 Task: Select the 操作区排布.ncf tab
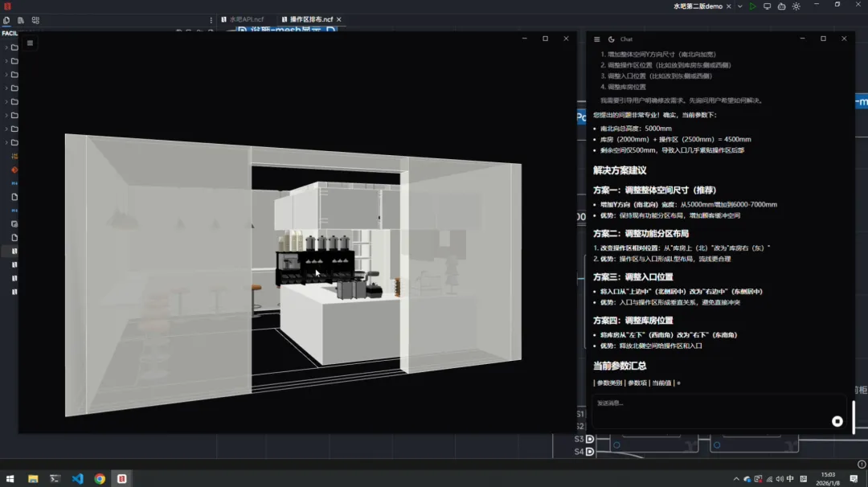pyautogui.click(x=310, y=19)
